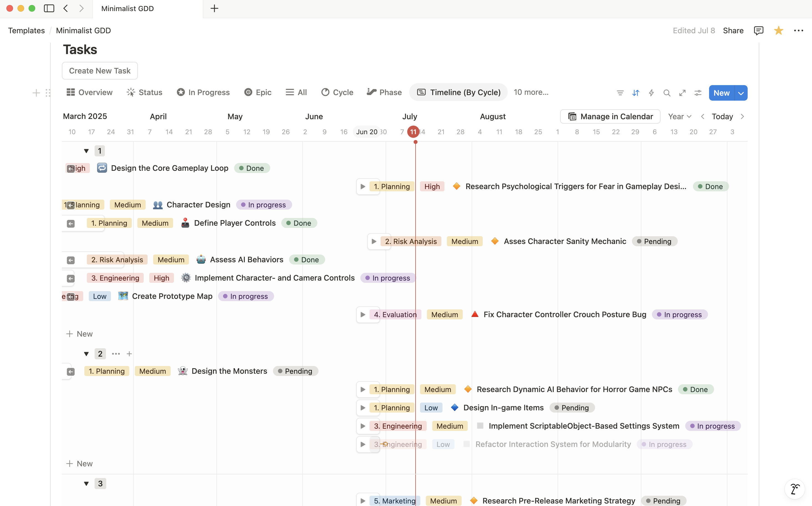The width and height of the screenshot is (812, 506).
Task: Open the All view tab
Action: [296, 92]
